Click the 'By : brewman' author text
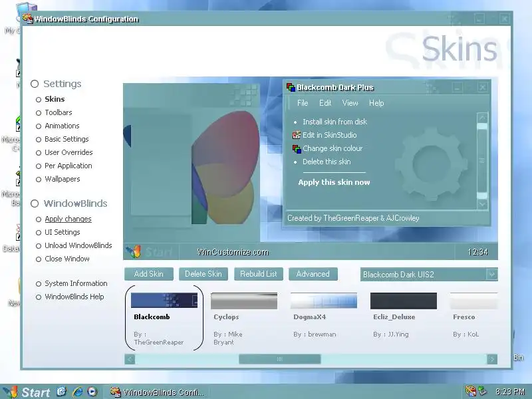This screenshot has height=399, width=532. tap(315, 334)
